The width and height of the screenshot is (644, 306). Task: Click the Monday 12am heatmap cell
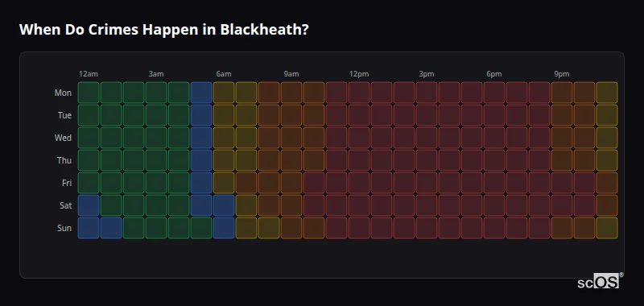click(x=89, y=93)
